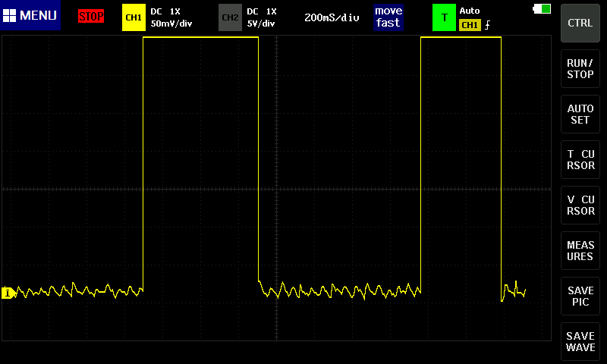This screenshot has height=364, width=607.
Task: Click the 200mS/div timebase readout
Action: (332, 17)
